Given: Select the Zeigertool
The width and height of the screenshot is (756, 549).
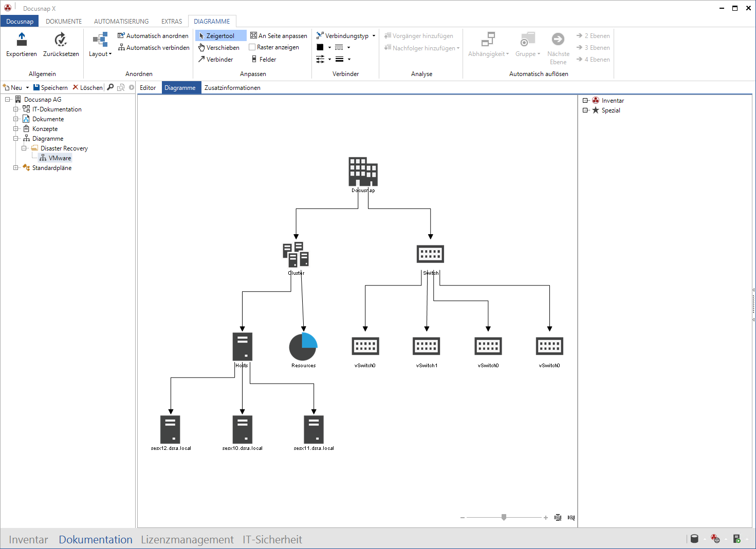Looking at the screenshot, I should coord(220,36).
